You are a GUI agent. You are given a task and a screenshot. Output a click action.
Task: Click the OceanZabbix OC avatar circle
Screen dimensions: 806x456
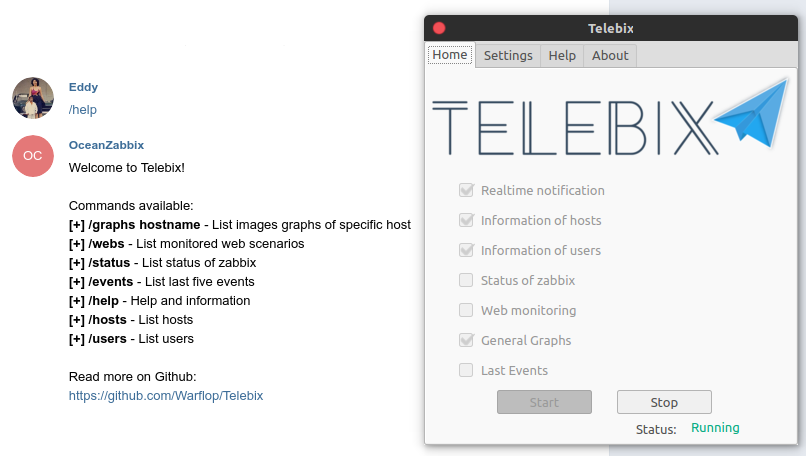tap(33, 156)
